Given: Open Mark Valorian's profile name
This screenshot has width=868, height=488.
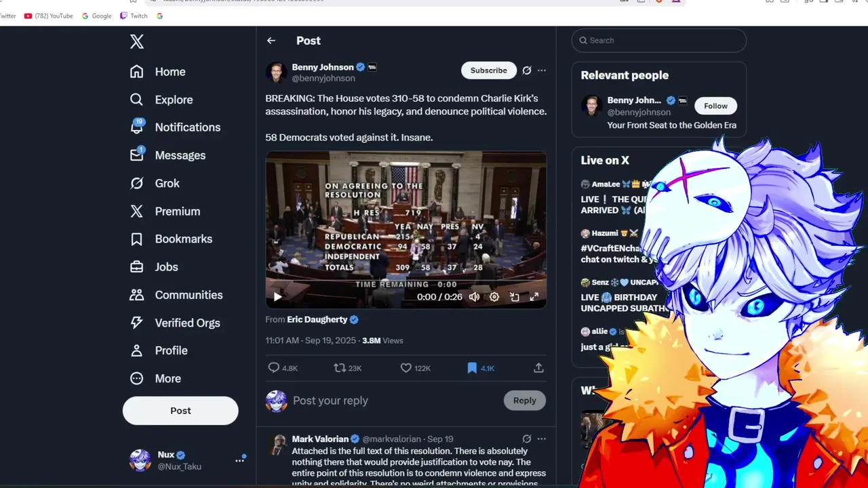Looking at the screenshot, I should pos(320,439).
